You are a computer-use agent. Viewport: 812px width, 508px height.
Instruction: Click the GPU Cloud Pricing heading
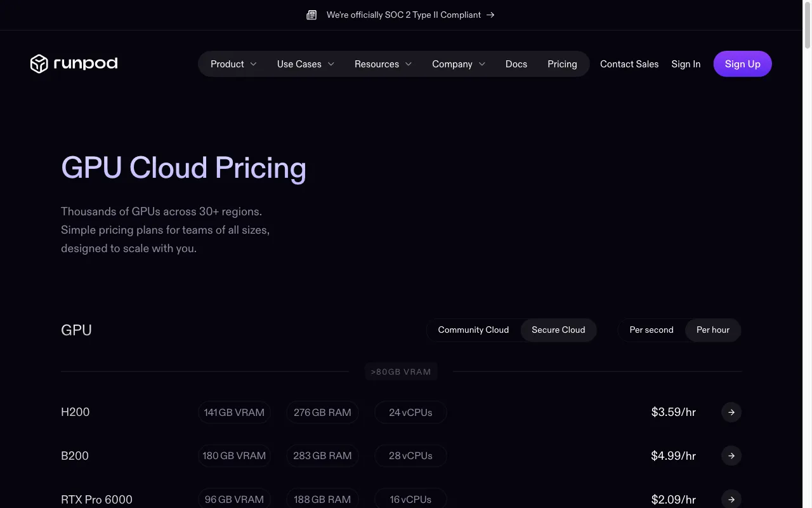point(183,168)
